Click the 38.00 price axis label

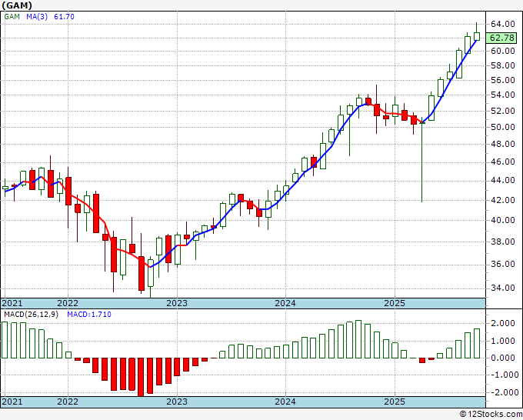point(503,242)
